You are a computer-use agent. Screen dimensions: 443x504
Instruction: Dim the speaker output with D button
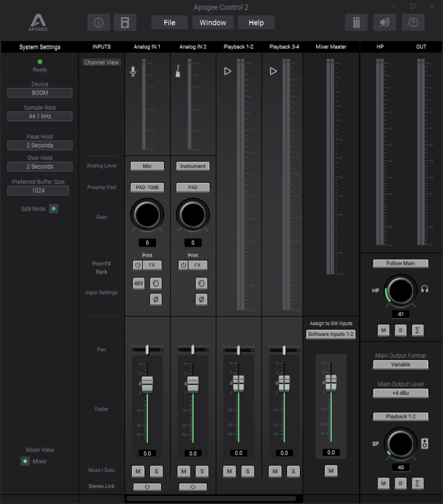pos(400,483)
